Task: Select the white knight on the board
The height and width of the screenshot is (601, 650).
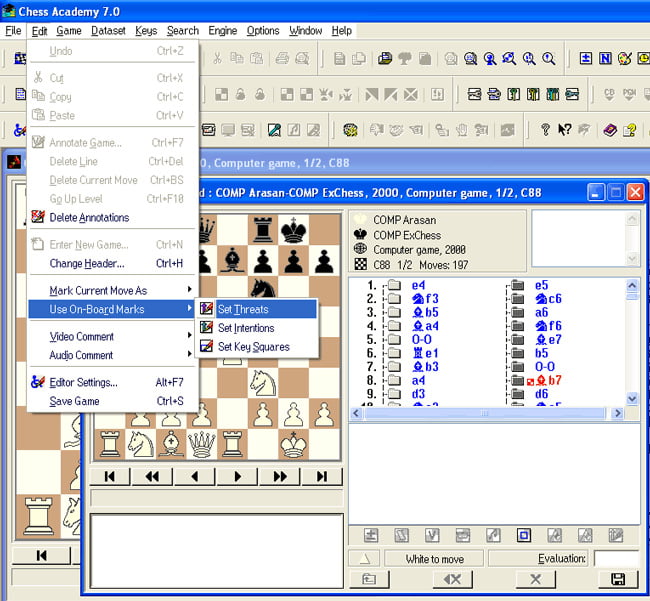Action: [x=264, y=381]
